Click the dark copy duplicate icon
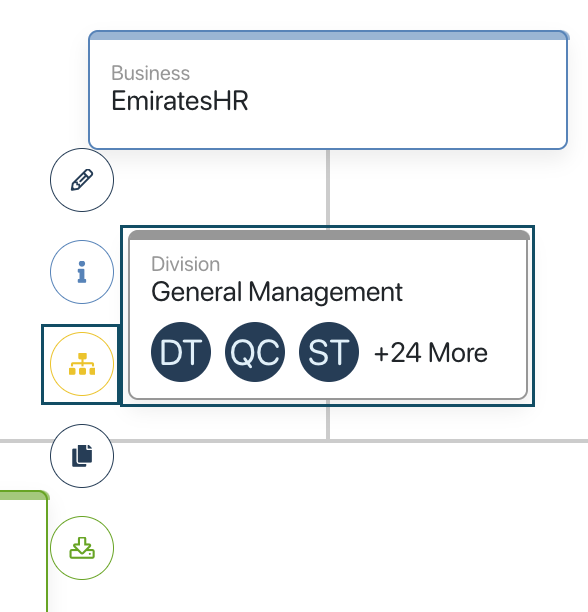 coord(82,456)
